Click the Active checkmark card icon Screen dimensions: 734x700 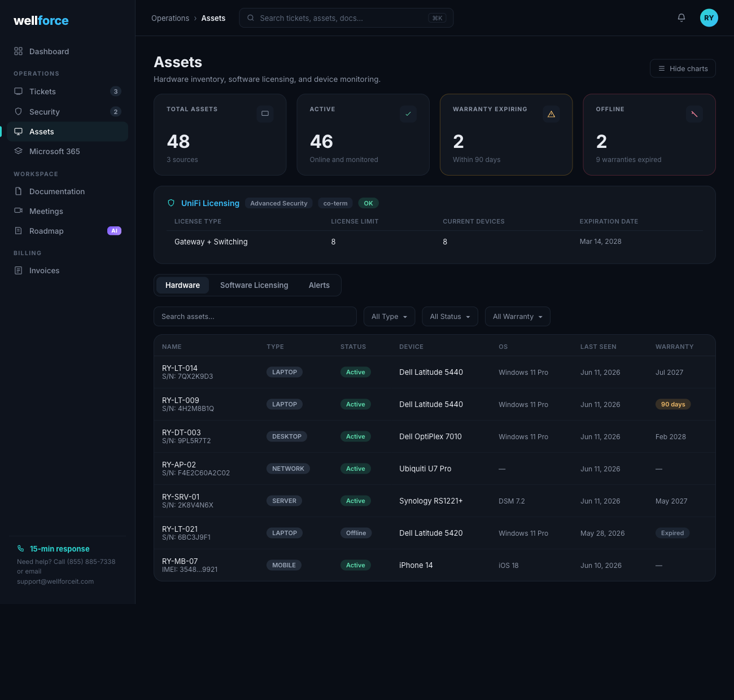(408, 113)
